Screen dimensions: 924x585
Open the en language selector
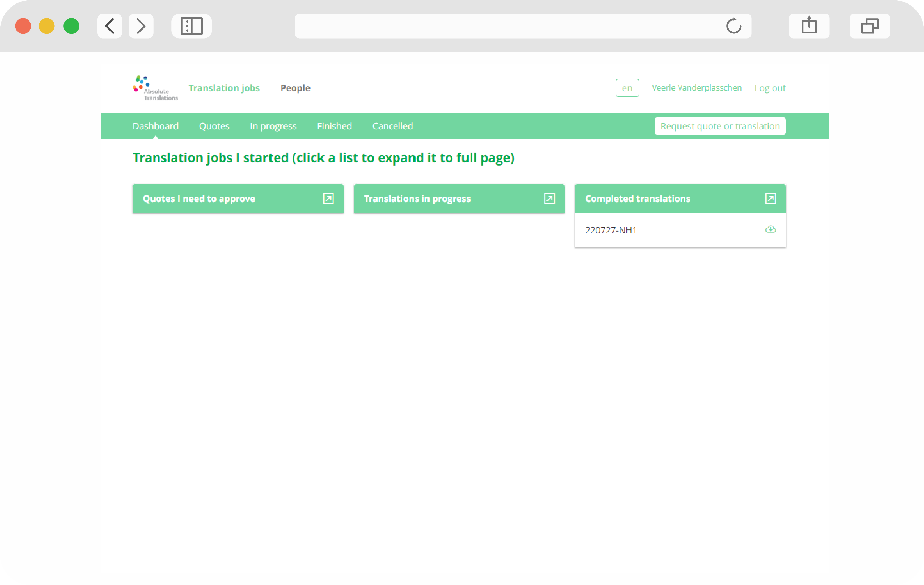(627, 88)
